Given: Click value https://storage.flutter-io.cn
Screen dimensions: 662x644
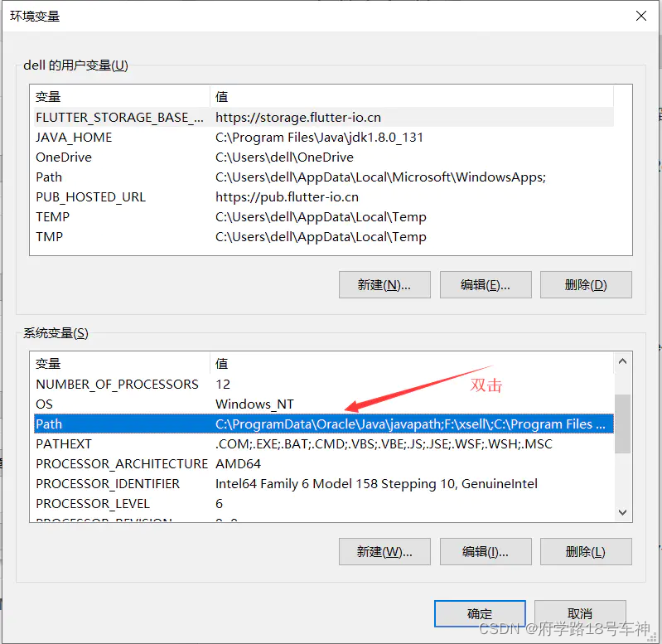Looking at the screenshot, I should click(x=298, y=118).
